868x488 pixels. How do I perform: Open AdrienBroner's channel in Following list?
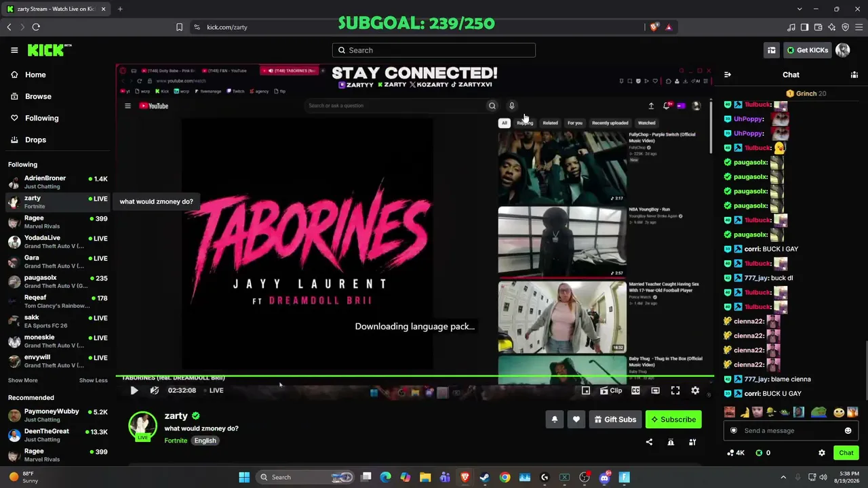(57, 182)
